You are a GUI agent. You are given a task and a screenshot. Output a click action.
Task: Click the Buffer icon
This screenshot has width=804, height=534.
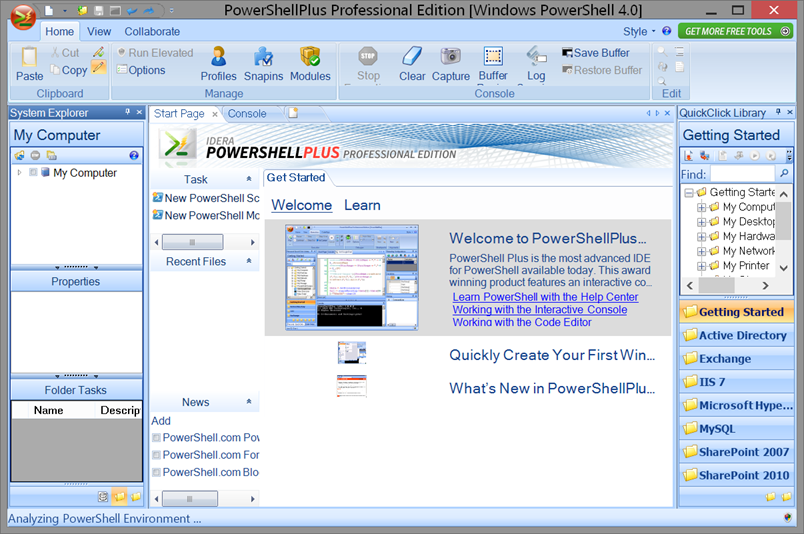click(x=493, y=56)
